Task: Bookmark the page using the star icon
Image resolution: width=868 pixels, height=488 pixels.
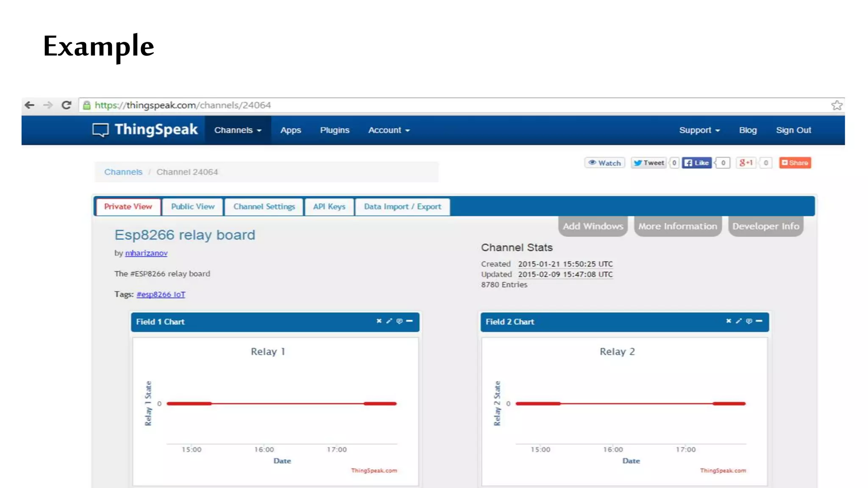Action: point(837,105)
